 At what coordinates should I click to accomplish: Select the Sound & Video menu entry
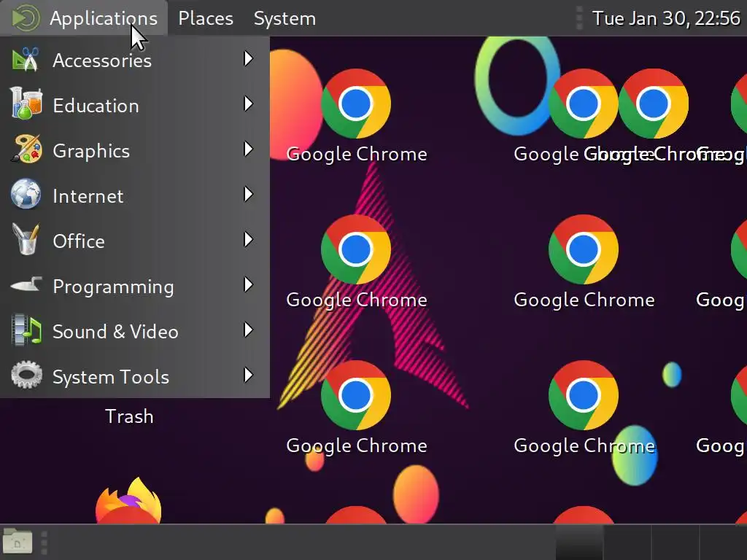pos(135,330)
